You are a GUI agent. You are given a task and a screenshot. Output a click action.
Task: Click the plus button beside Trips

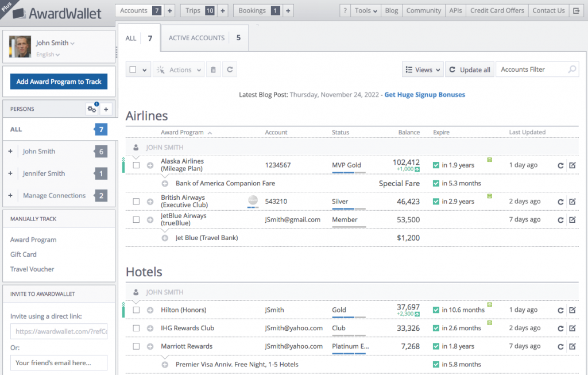click(x=223, y=10)
